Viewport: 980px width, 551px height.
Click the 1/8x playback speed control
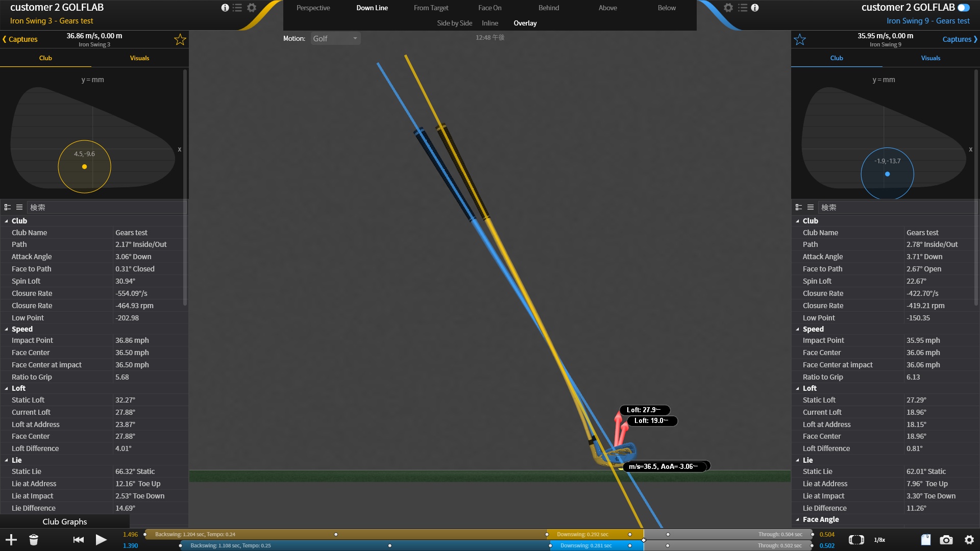tap(879, 540)
